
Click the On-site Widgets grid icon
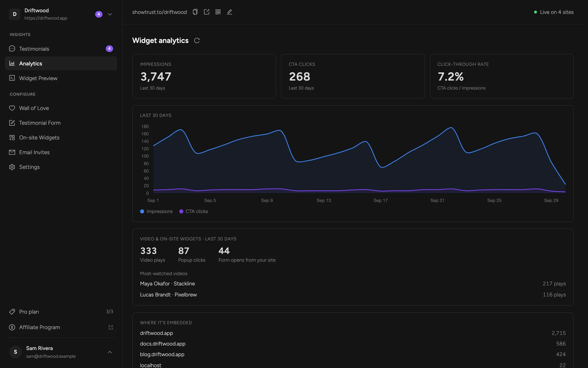[x=12, y=137]
